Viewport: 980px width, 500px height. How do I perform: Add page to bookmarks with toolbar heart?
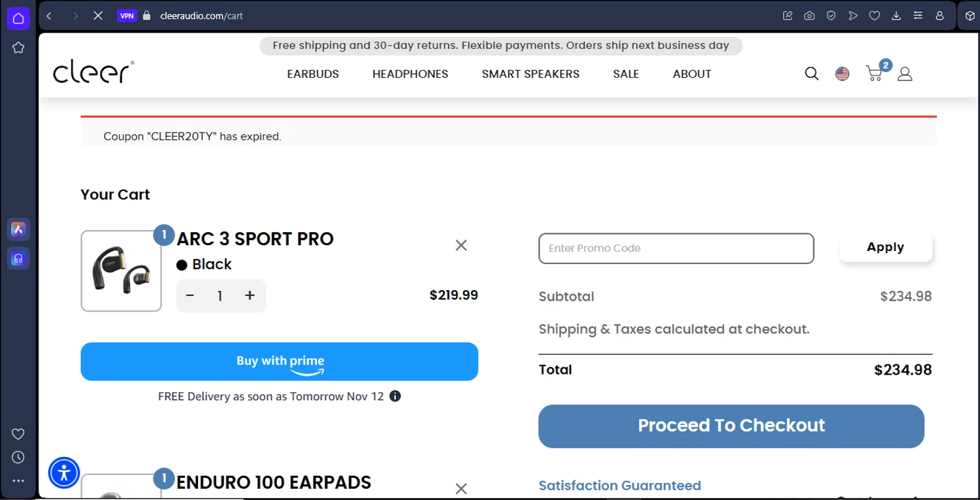pos(874,16)
